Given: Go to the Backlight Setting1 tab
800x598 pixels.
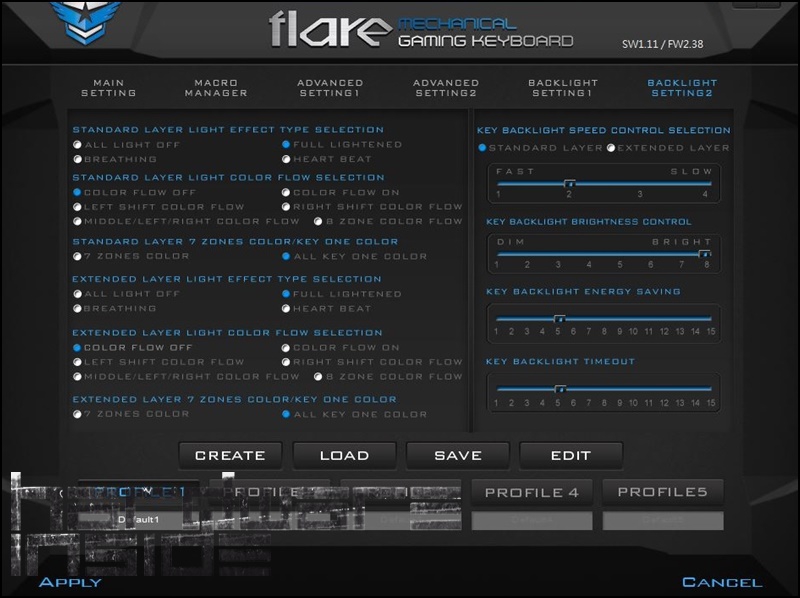Looking at the screenshot, I should pyautogui.click(x=563, y=88).
